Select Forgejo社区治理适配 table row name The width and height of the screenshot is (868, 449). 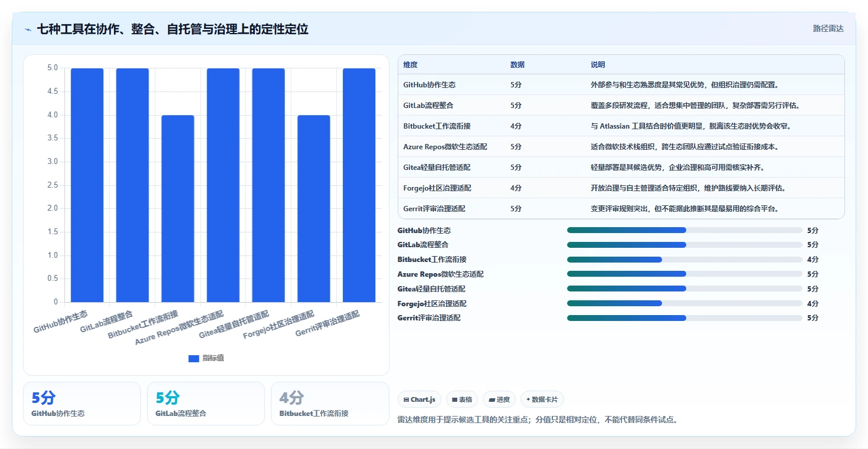437,188
